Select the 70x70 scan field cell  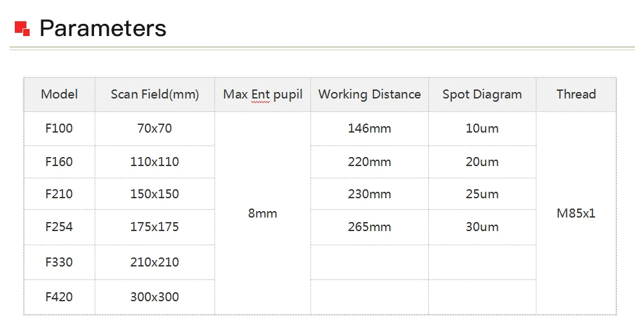(155, 129)
